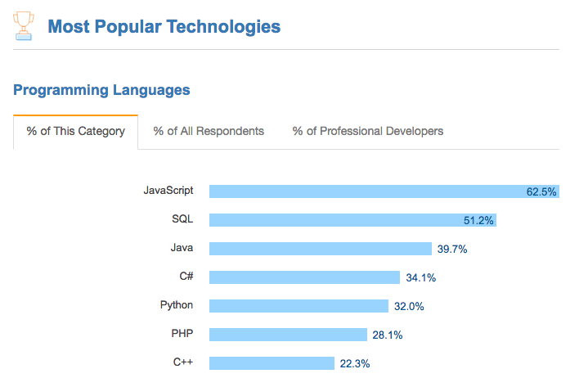Screen dimensions: 588x378
Task: Click the SQL bar in chart
Action: (352, 220)
